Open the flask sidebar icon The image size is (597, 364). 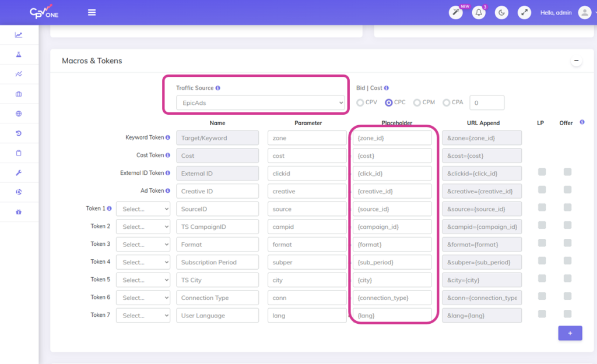coord(19,54)
